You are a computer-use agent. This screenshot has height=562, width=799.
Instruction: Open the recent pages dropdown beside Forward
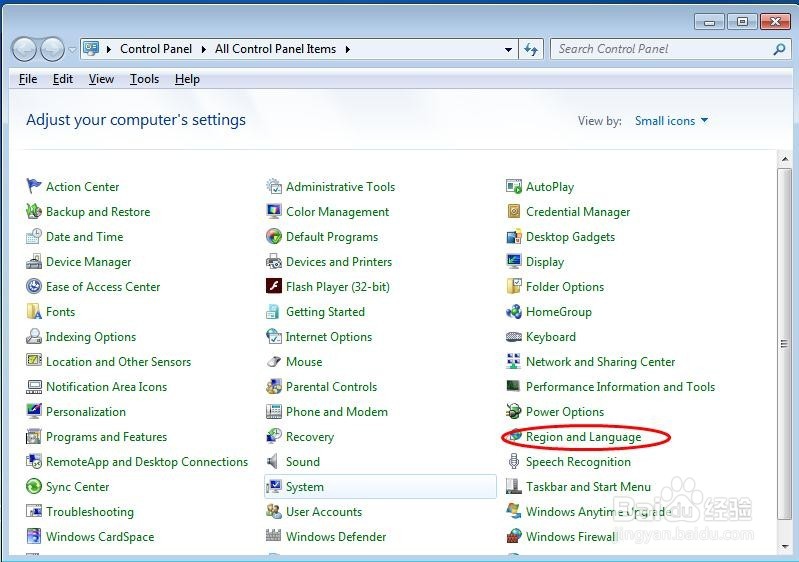[72, 49]
